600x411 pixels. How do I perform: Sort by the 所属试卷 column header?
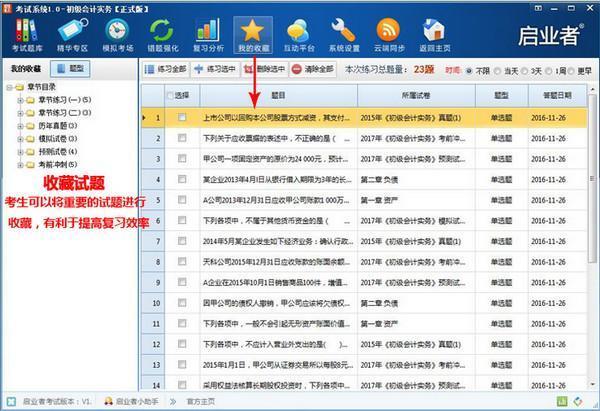click(416, 96)
